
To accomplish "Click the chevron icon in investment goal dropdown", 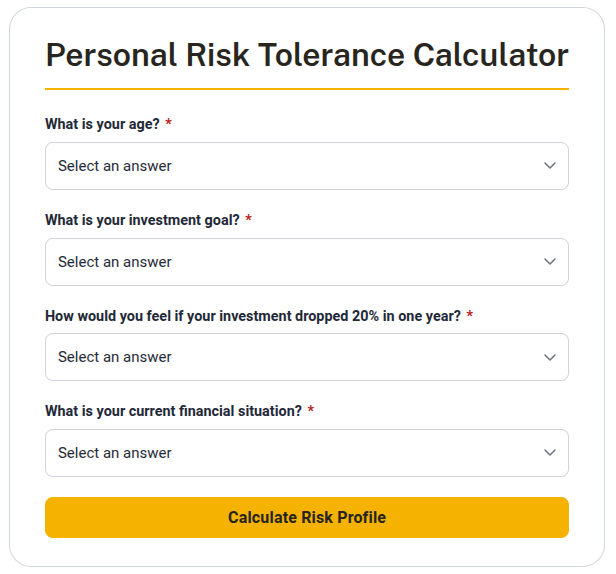I will [x=549, y=262].
